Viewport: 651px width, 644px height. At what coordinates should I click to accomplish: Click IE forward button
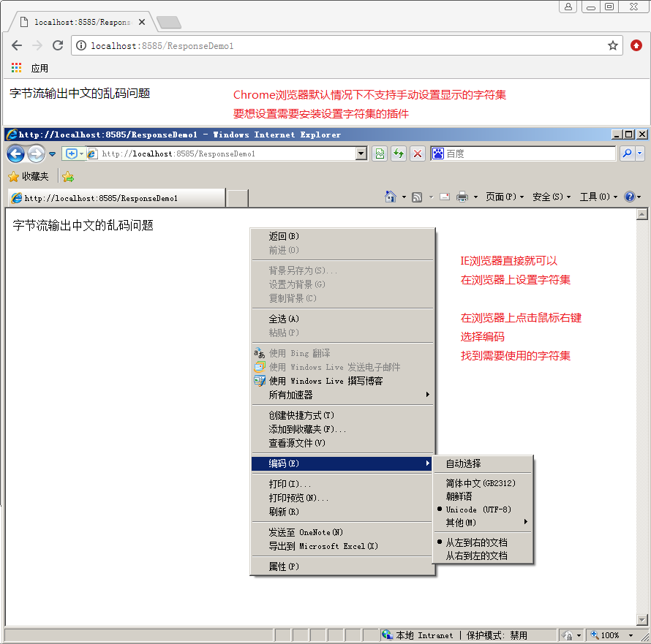36,154
